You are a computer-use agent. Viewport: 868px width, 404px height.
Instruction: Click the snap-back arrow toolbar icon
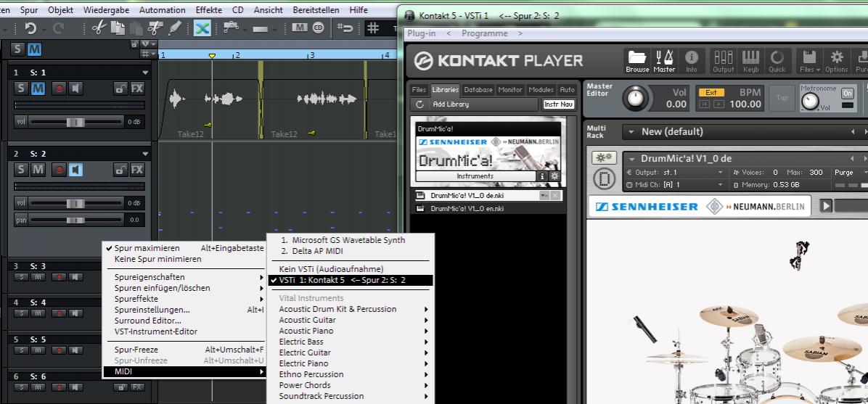345,28
